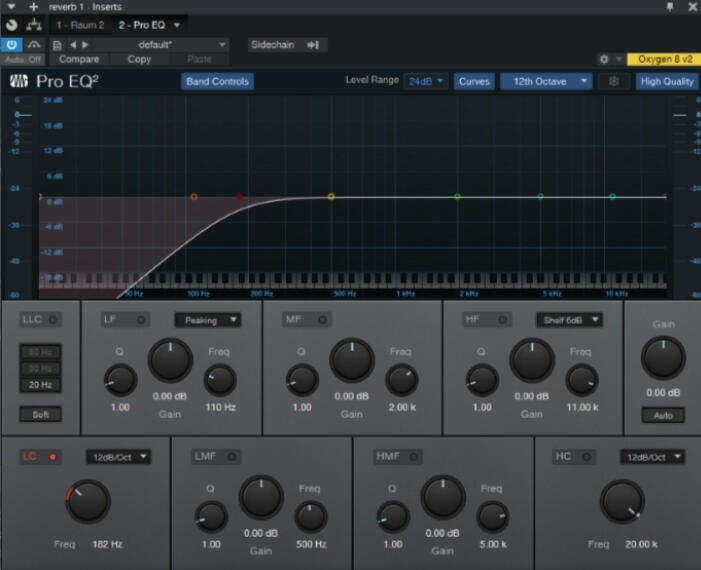
Task: Click the Sidechain routing arrow icon
Action: (312, 45)
